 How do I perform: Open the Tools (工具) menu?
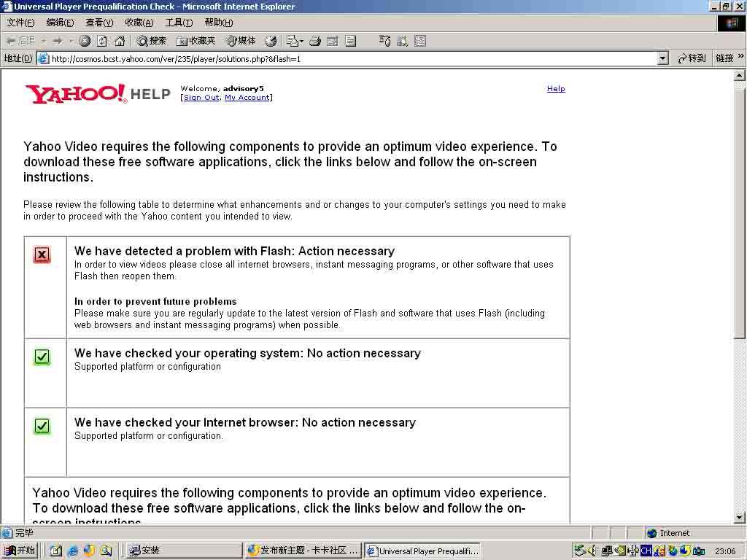(179, 23)
